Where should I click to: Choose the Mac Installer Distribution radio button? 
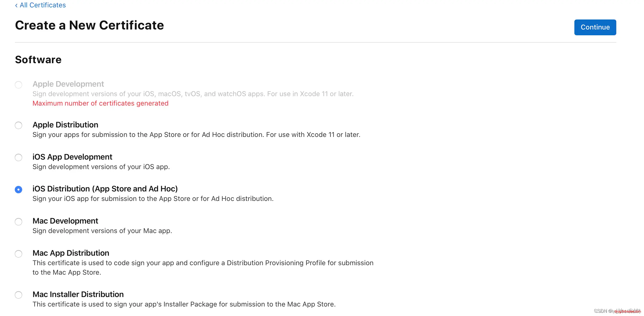click(x=18, y=295)
